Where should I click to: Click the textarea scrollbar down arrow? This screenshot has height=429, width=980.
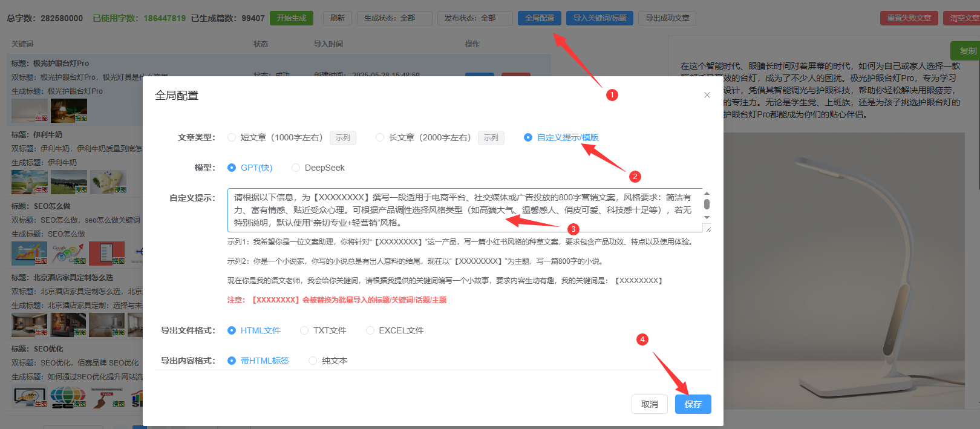pyautogui.click(x=707, y=217)
